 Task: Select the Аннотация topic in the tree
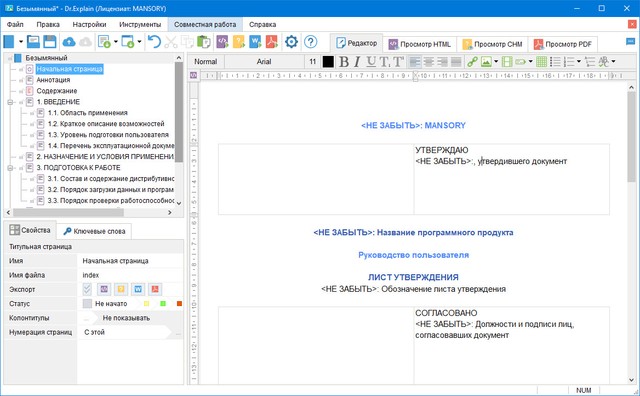click(x=53, y=80)
